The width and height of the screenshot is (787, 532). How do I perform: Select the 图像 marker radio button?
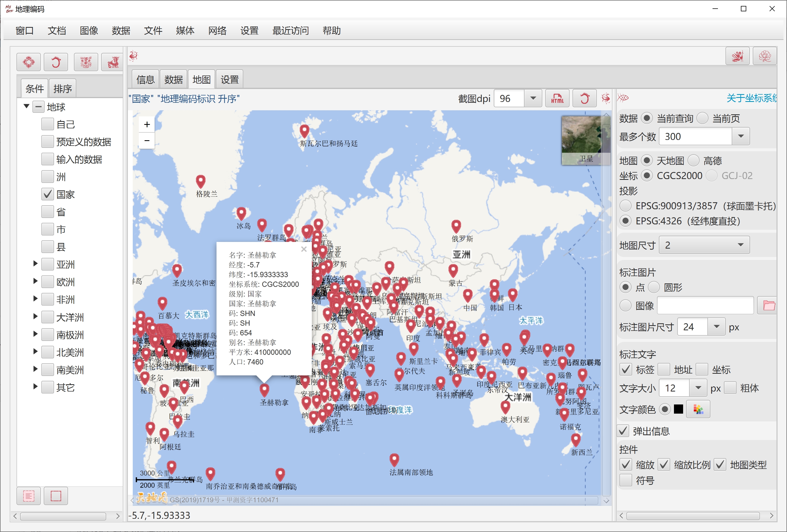pyautogui.click(x=625, y=305)
